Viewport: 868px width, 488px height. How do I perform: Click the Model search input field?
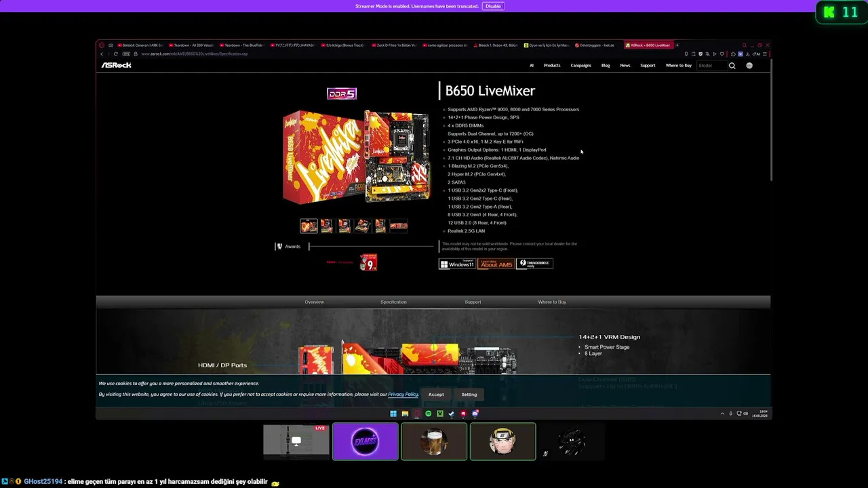click(x=712, y=66)
